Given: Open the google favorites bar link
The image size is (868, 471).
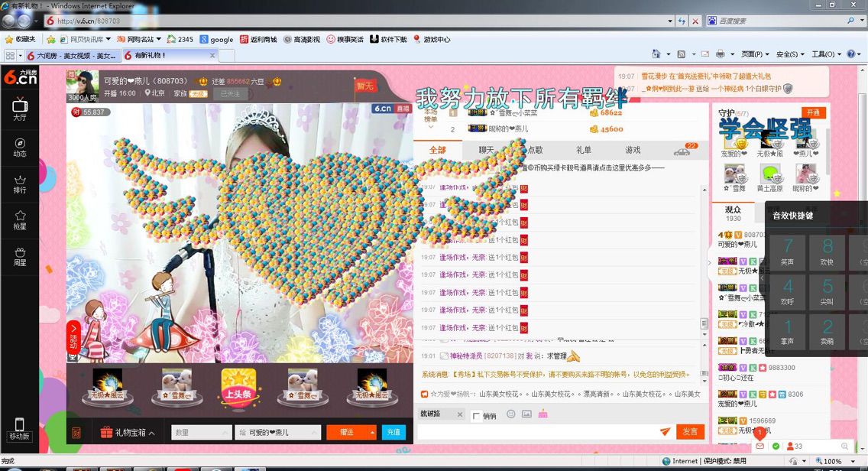Looking at the screenshot, I should [x=216, y=39].
